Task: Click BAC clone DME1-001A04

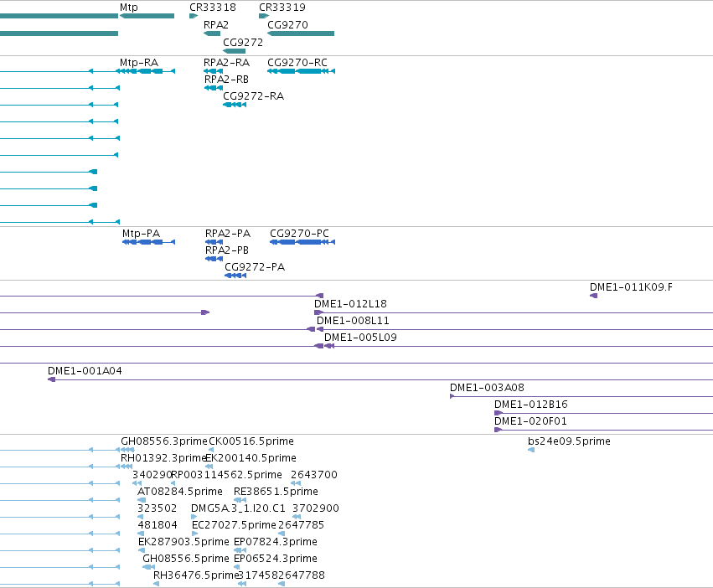Action: pos(380,379)
